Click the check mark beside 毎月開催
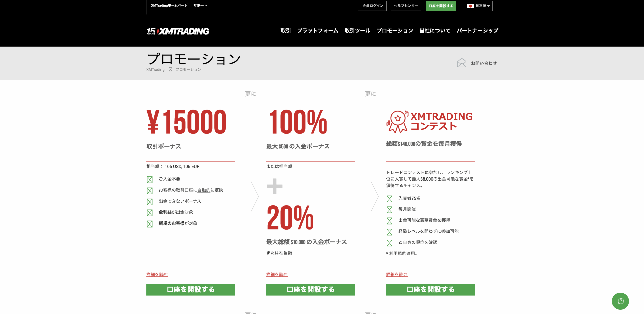The height and width of the screenshot is (314, 644). (389, 210)
